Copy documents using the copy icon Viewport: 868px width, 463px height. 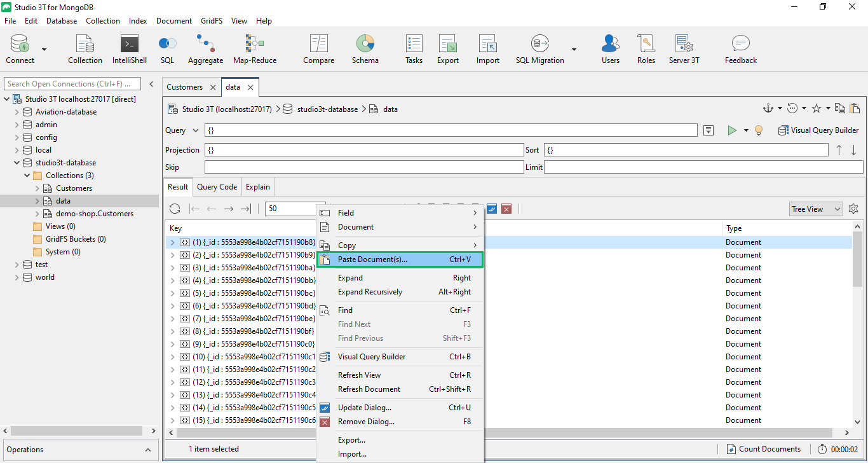[839, 108]
